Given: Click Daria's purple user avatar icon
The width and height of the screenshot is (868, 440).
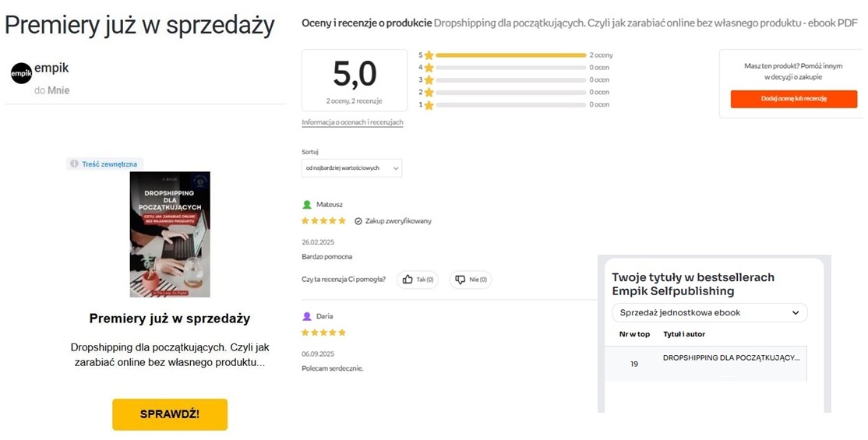Looking at the screenshot, I should [x=307, y=316].
